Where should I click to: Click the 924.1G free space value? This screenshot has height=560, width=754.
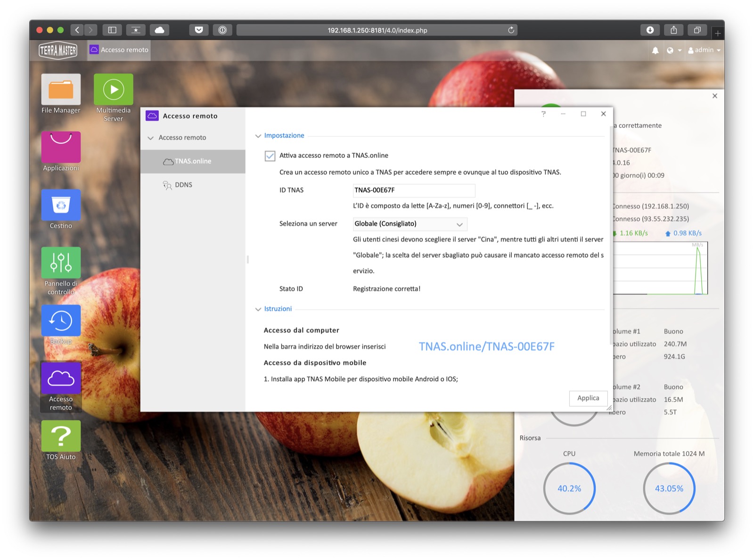(x=674, y=357)
